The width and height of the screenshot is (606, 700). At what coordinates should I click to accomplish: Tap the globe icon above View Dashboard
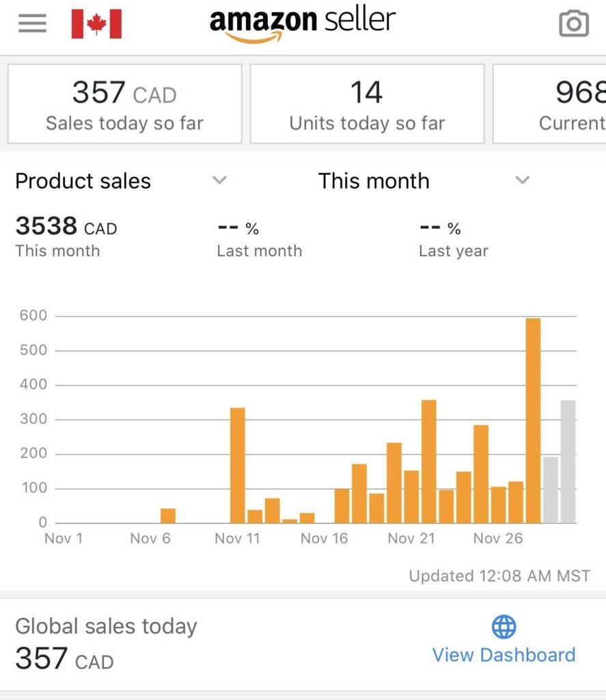[x=504, y=626]
